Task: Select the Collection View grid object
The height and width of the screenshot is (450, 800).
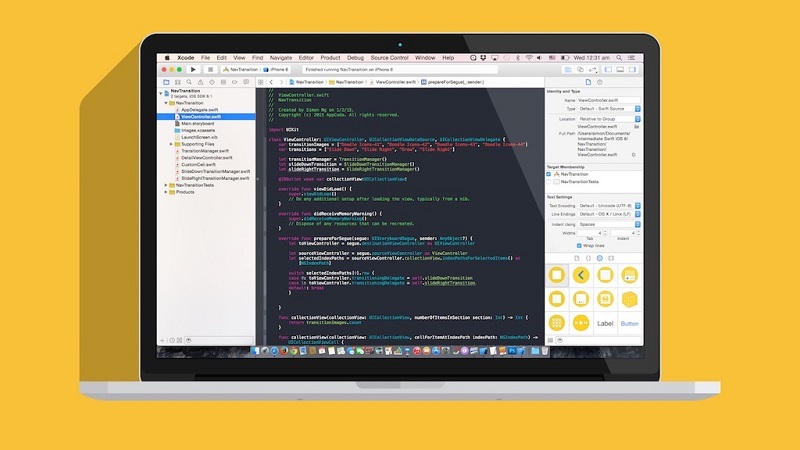Action: (558, 323)
